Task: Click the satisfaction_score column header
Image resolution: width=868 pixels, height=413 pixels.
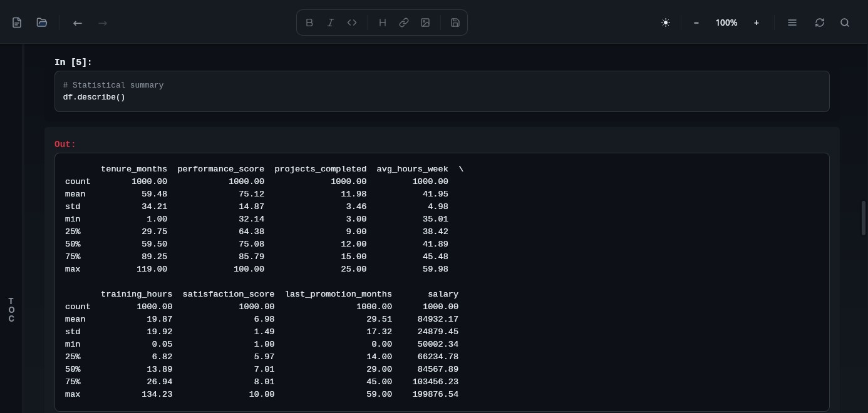Action: (229, 294)
